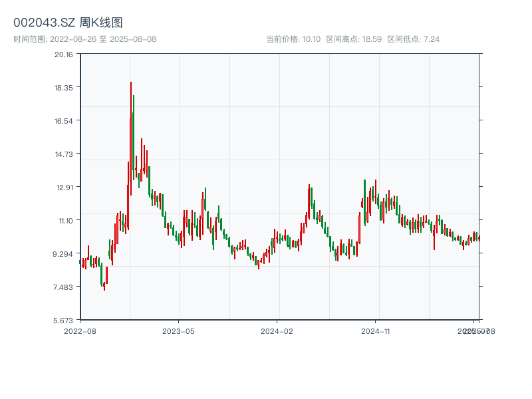Click the 5.673 bottom y-axis label
532x399 pixels.
pyautogui.click(x=64, y=320)
